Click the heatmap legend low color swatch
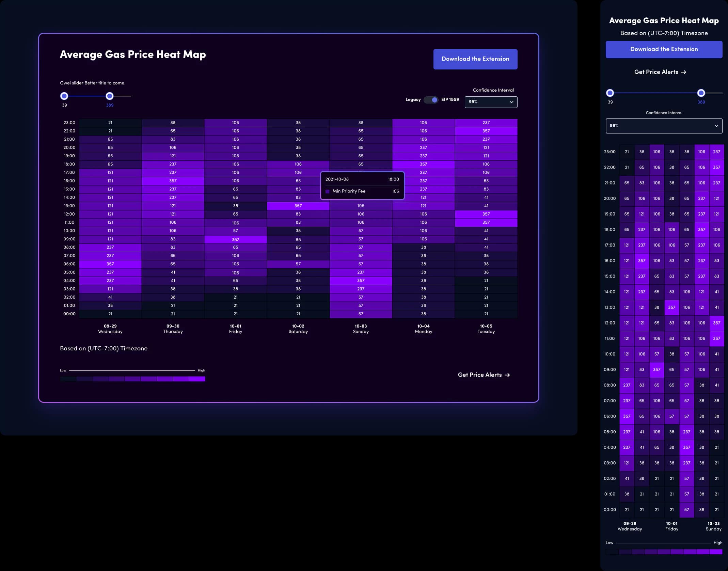Screen dimensions: 728x571 [67, 379]
